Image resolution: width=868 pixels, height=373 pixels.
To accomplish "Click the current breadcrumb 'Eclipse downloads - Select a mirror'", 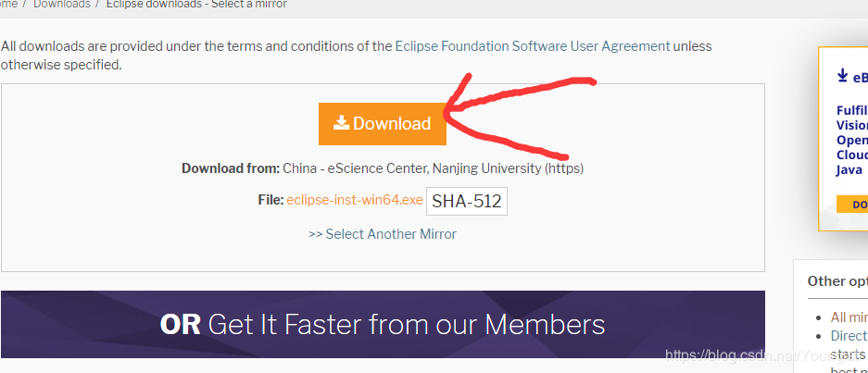I will click(x=196, y=5).
